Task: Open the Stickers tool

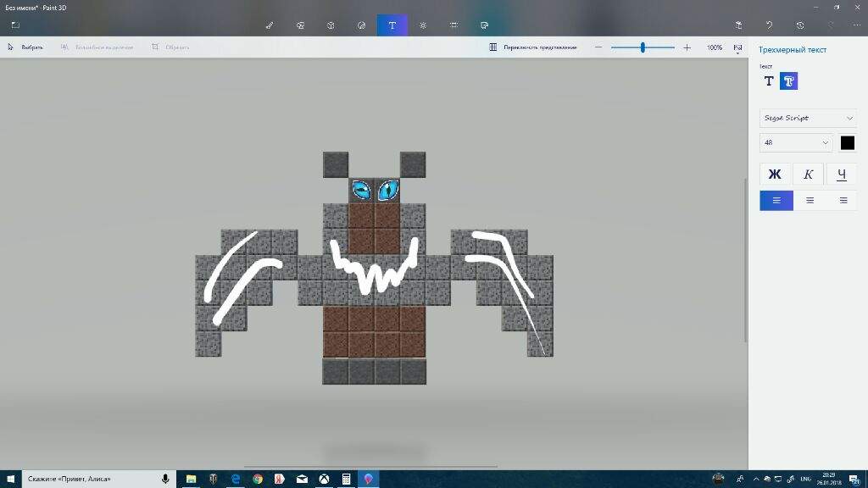Action: [x=361, y=25]
